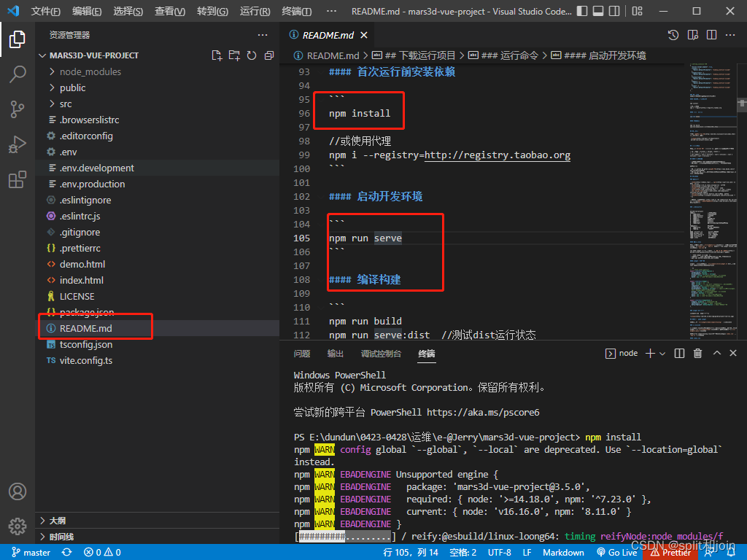Image resolution: width=747 pixels, height=560 pixels.
Task: Toggle primary sidebar layout button
Action: point(582,11)
